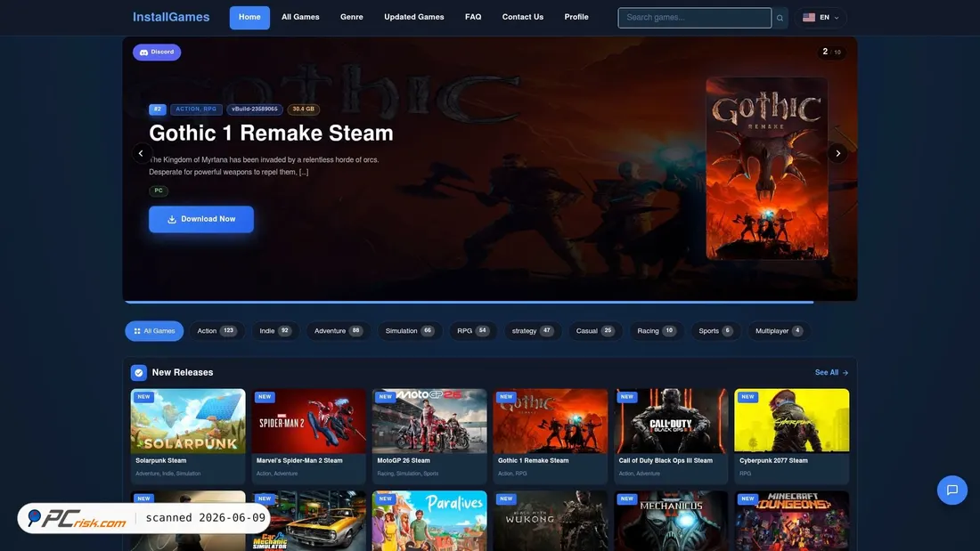Go to previous hero slide arrow
Viewport: 980px width, 551px height.
coord(142,153)
